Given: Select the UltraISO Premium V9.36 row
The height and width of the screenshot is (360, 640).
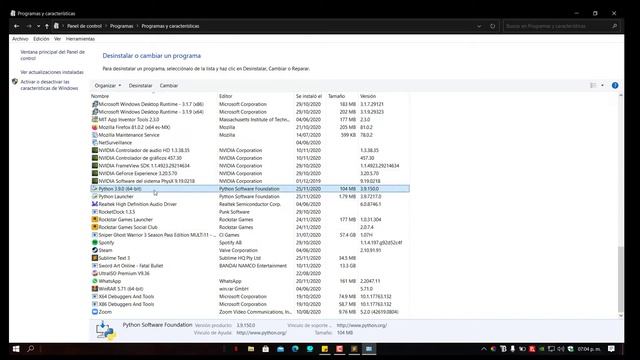Looking at the screenshot, I should [x=250, y=273].
